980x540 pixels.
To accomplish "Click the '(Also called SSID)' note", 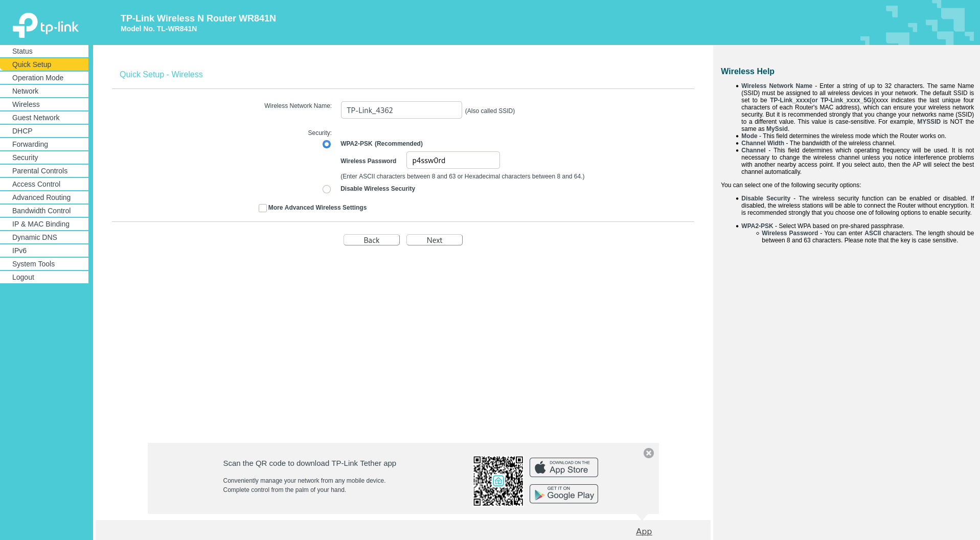I will click(x=490, y=111).
